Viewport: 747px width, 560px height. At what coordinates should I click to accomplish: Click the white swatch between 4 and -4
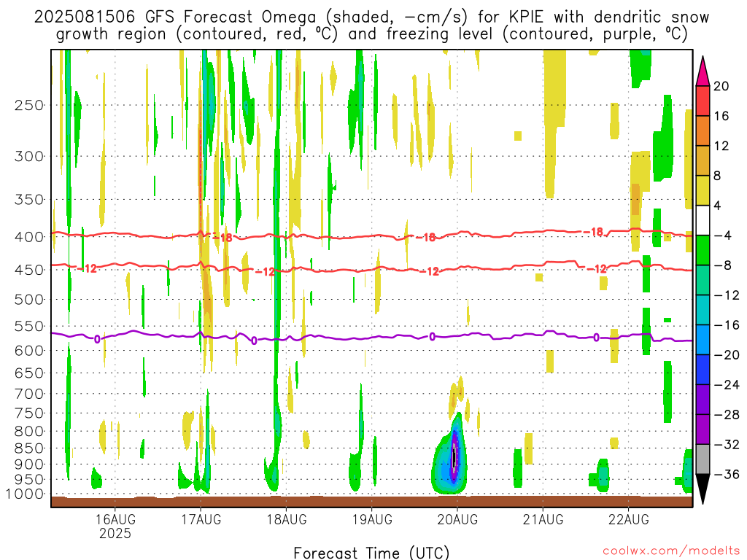pyautogui.click(x=703, y=220)
